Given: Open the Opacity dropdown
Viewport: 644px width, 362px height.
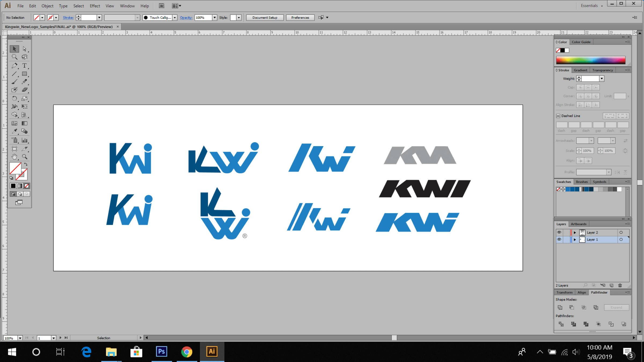Looking at the screenshot, I should click(214, 17).
